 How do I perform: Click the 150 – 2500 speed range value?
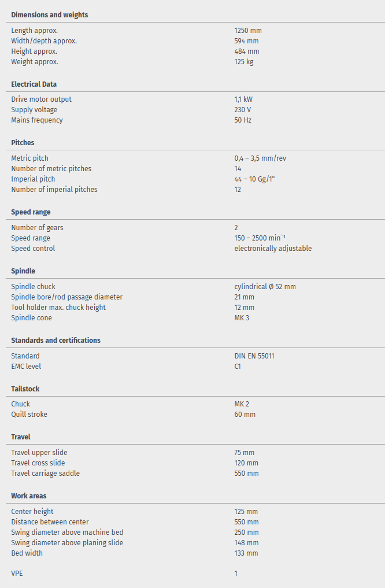click(258, 238)
